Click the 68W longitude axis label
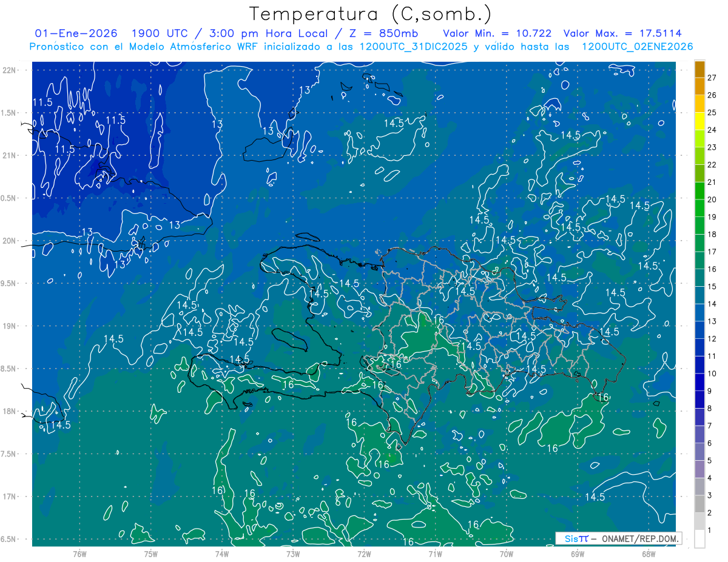The width and height of the screenshot is (728, 562). pos(649,554)
